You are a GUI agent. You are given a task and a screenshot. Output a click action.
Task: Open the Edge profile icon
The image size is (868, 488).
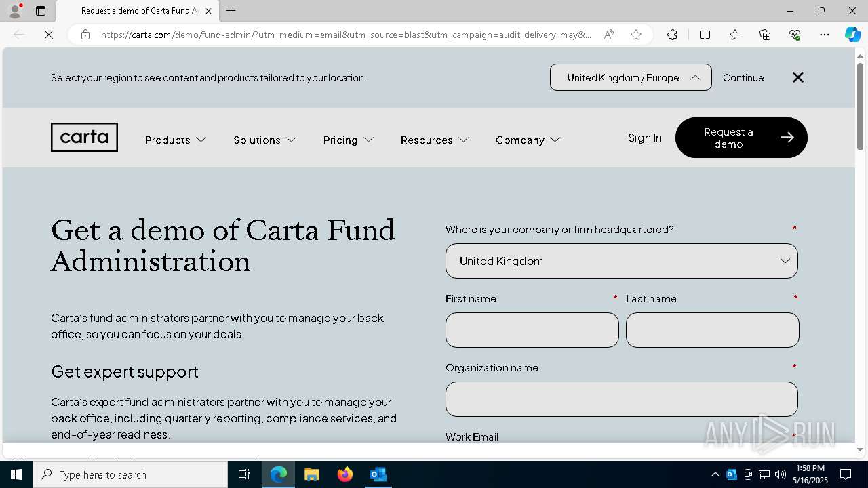pyautogui.click(x=15, y=11)
